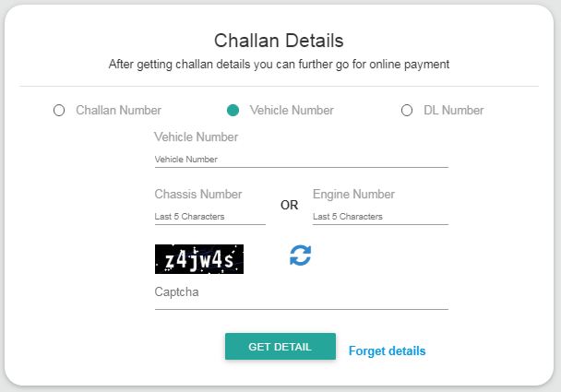
Task: Click the Chassis Number field label
Action: 198,194
